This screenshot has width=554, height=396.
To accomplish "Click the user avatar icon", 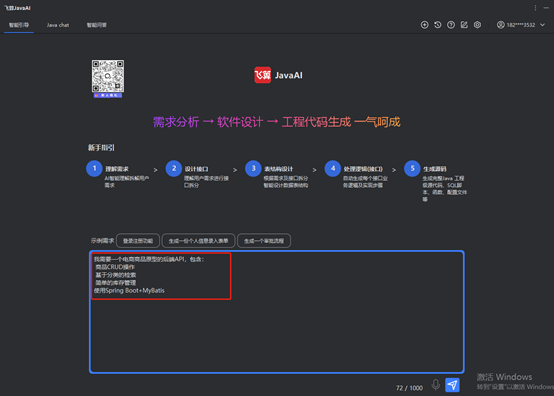I will click(x=501, y=25).
